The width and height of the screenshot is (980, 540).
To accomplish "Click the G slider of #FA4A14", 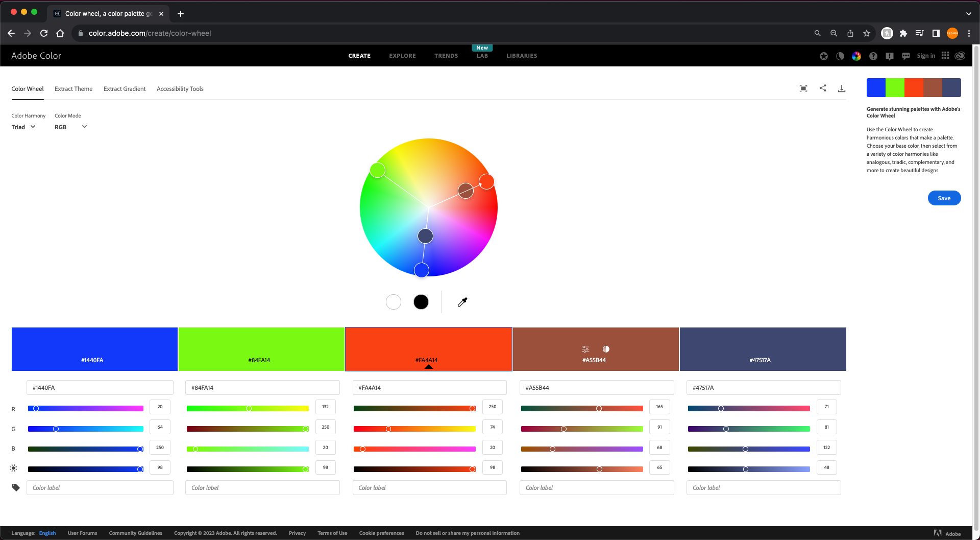I will coord(414,429).
